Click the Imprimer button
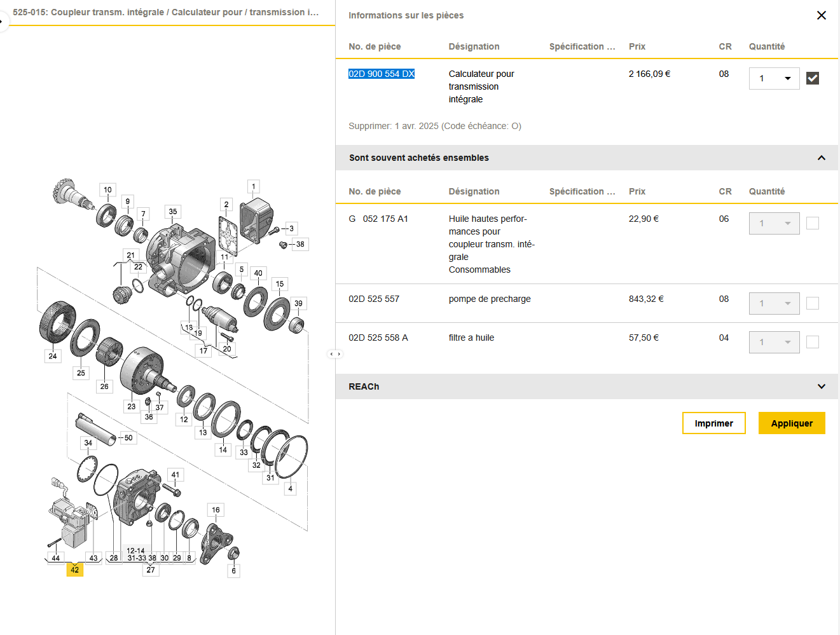This screenshot has width=840, height=635. click(713, 423)
